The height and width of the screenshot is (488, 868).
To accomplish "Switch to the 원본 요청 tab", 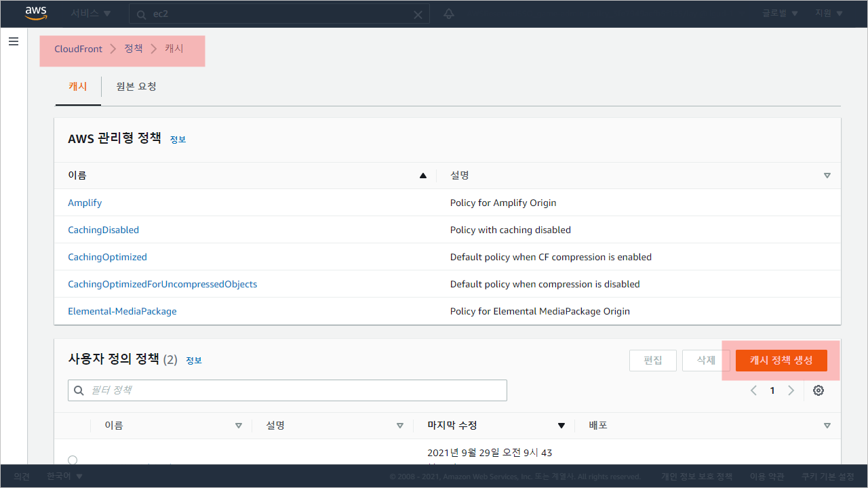I will pyautogui.click(x=136, y=87).
